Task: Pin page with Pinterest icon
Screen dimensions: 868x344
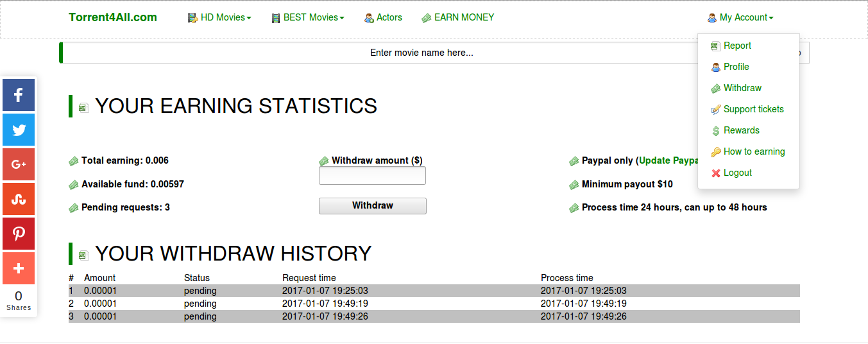Action: point(19,234)
